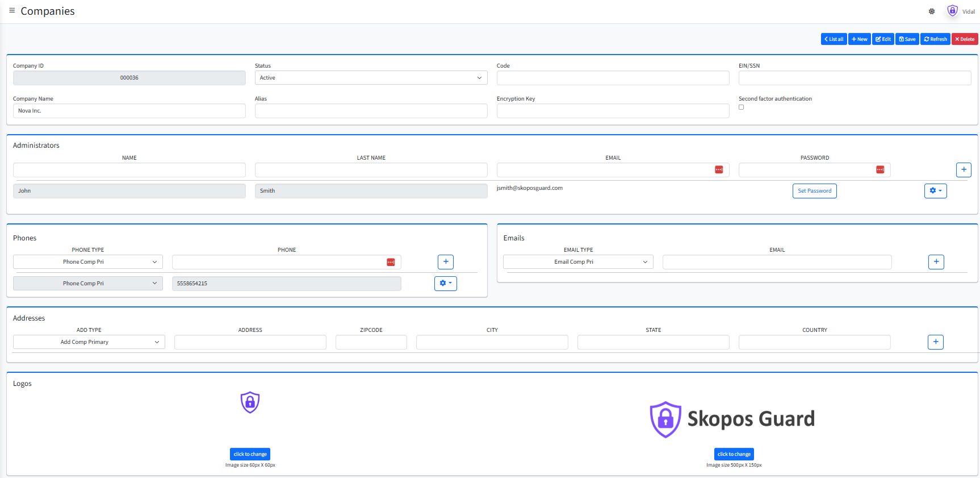Expand the Status dropdown
Viewport: 980px width, 478px height.
click(371, 78)
